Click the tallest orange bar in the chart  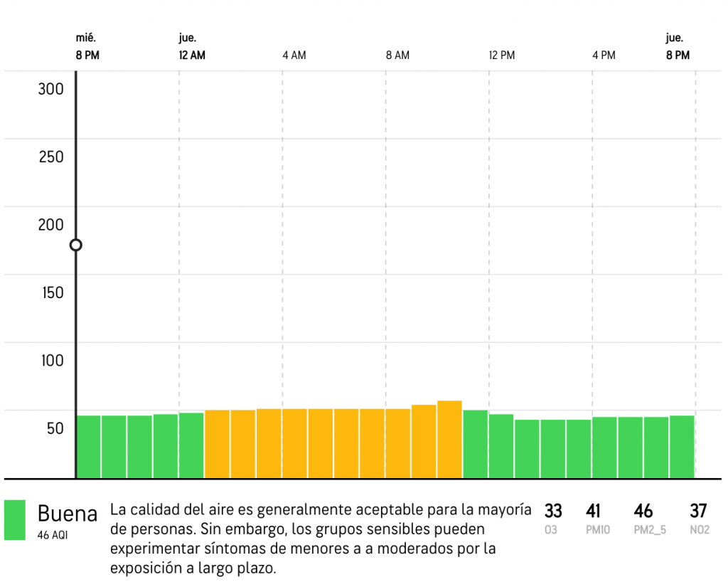pyautogui.click(x=449, y=439)
